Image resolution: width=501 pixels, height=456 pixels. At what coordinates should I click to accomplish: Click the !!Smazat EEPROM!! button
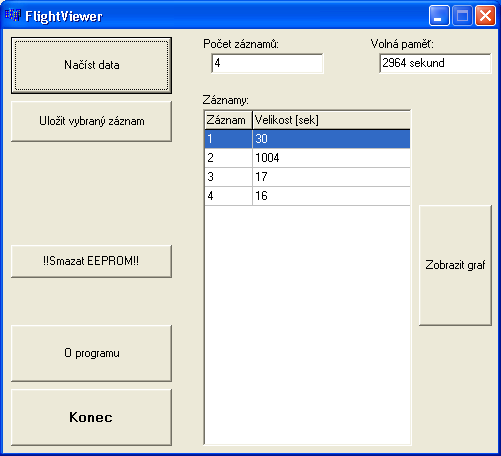[x=91, y=261]
